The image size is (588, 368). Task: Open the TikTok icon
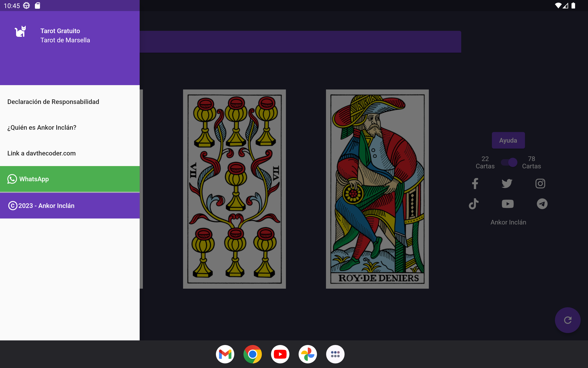(x=474, y=204)
